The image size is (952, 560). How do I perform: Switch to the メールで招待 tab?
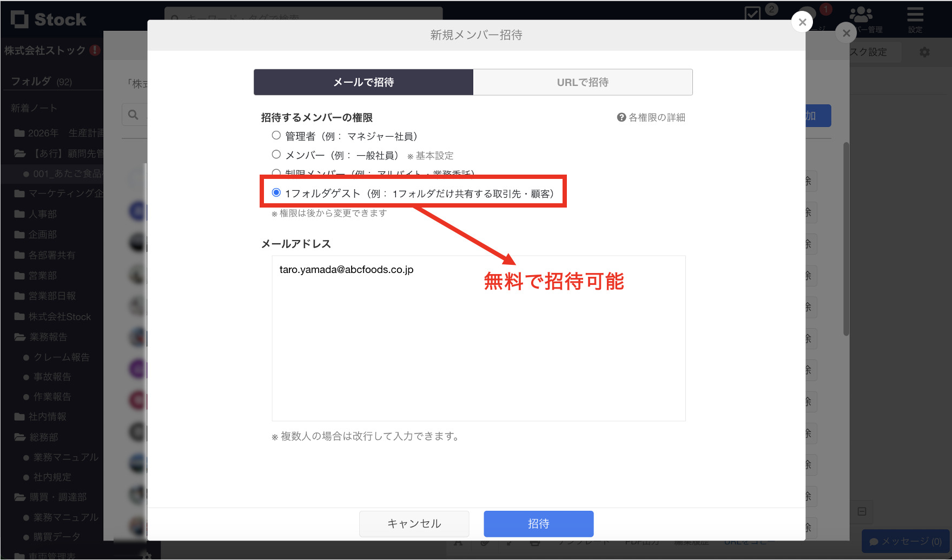[x=363, y=82]
